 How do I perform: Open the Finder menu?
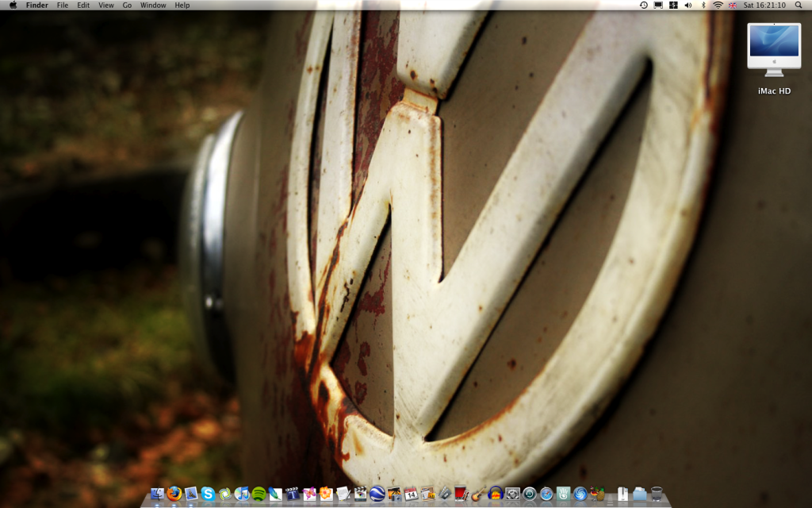tap(36, 6)
